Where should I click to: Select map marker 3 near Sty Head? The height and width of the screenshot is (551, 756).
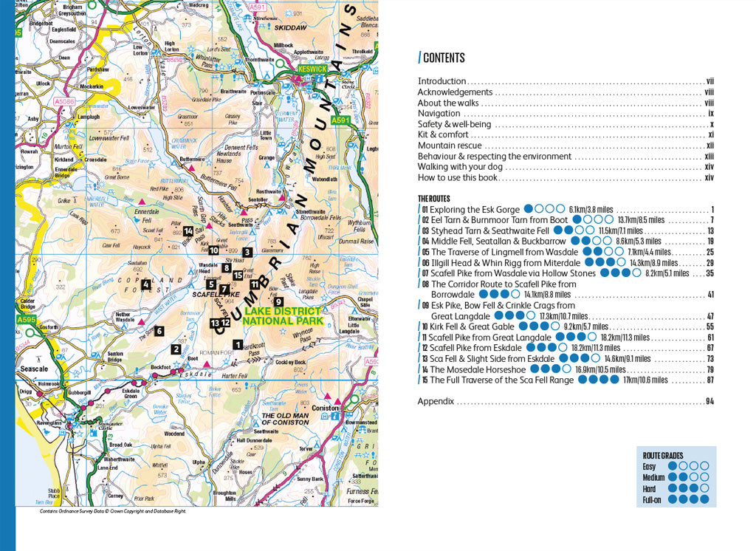point(247,252)
